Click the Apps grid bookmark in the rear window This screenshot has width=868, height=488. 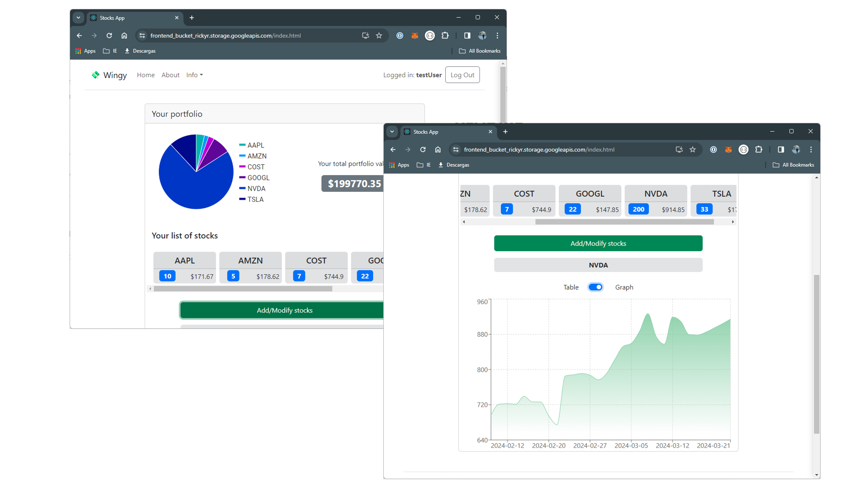85,51
